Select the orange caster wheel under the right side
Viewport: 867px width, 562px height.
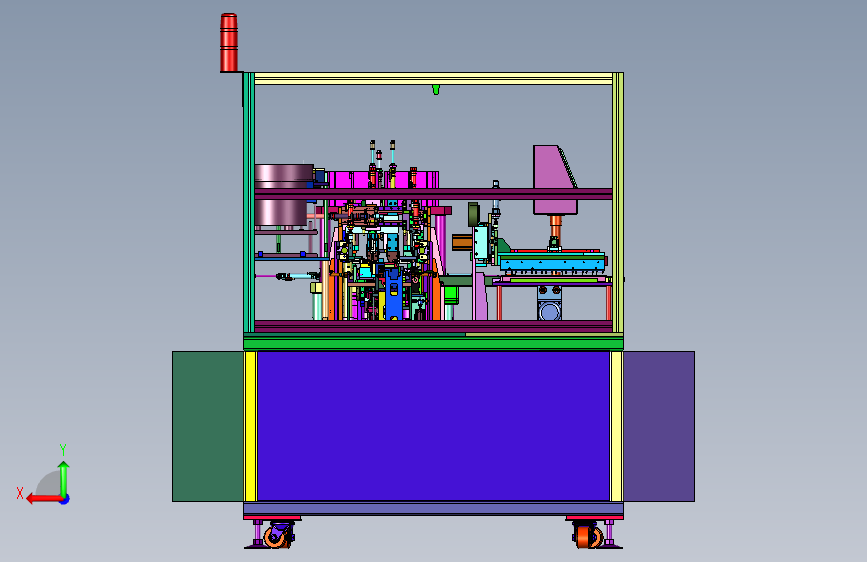click(x=588, y=537)
